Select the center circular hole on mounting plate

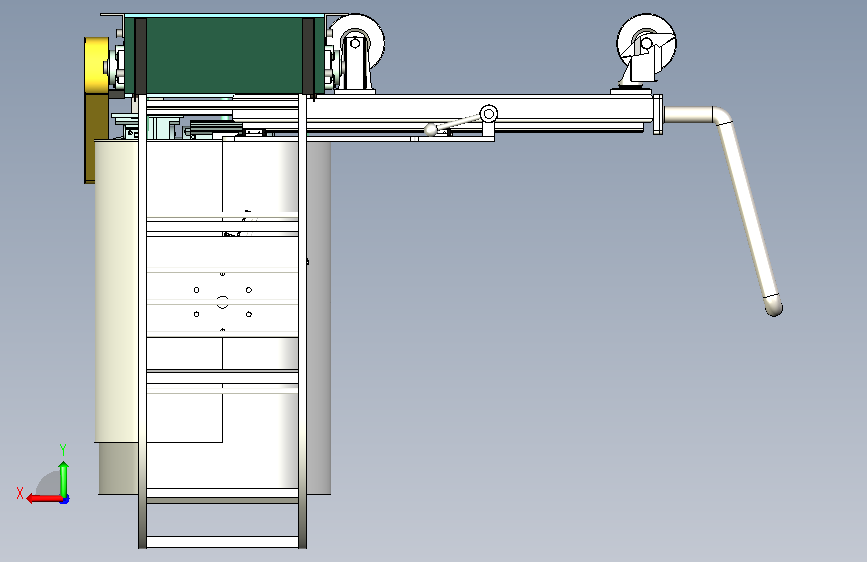(x=222, y=302)
